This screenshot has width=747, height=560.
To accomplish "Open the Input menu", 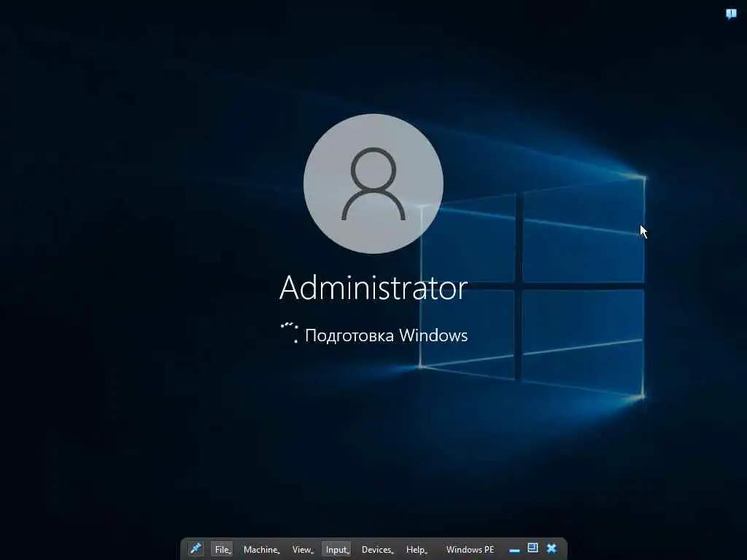I will [x=337, y=550].
